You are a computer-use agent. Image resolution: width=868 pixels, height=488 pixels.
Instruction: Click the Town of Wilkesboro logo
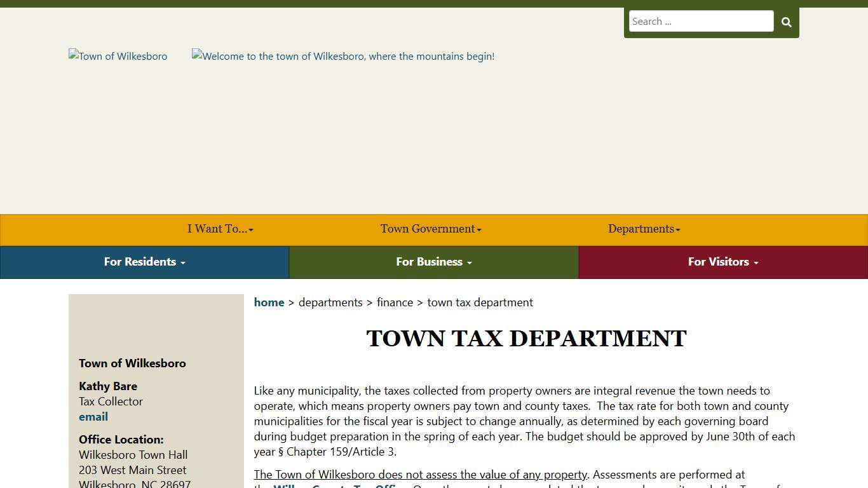click(118, 56)
